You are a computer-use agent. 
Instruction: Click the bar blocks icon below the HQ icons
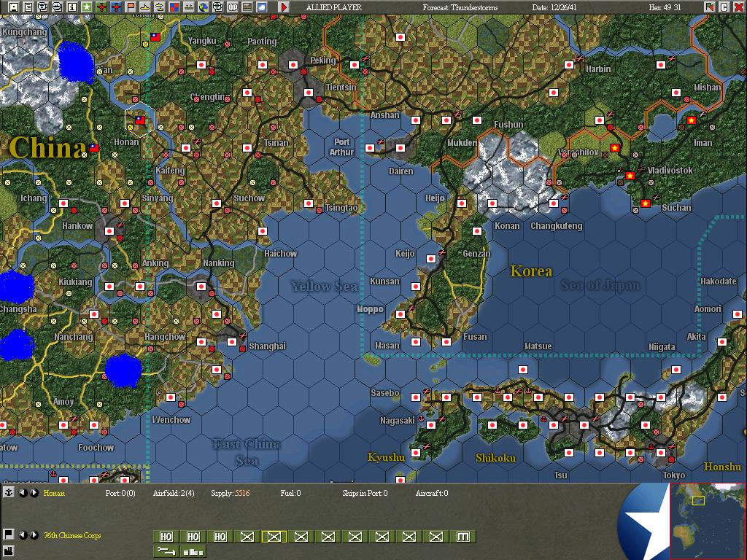coord(193,551)
